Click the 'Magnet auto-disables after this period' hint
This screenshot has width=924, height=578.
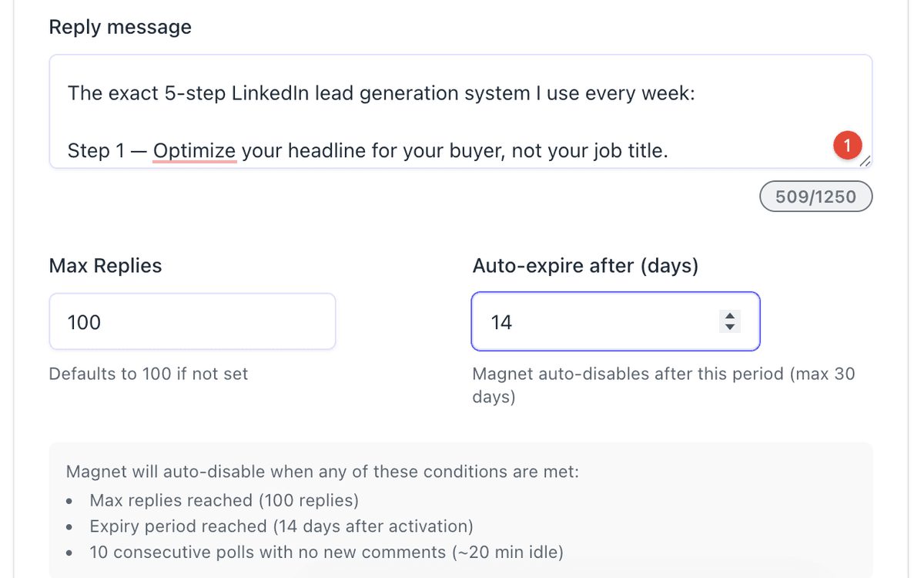(x=662, y=375)
